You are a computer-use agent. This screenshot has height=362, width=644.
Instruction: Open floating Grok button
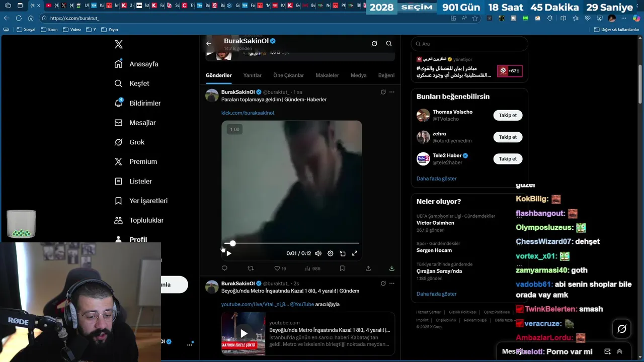[622, 329]
